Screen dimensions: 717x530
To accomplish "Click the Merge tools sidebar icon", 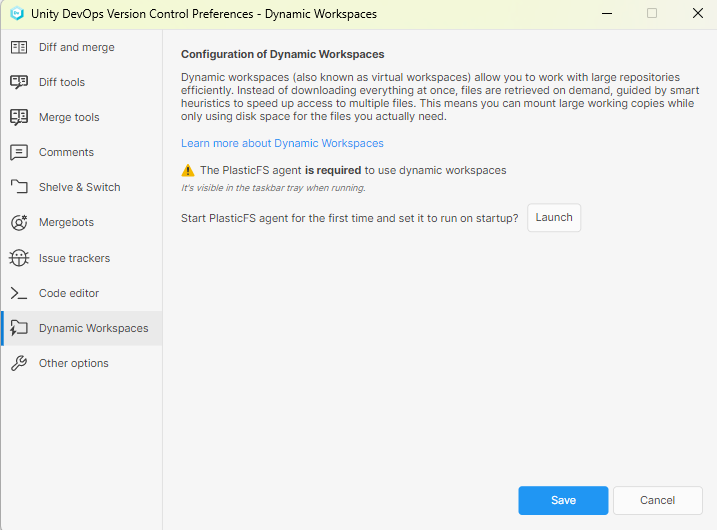I will (x=19, y=117).
